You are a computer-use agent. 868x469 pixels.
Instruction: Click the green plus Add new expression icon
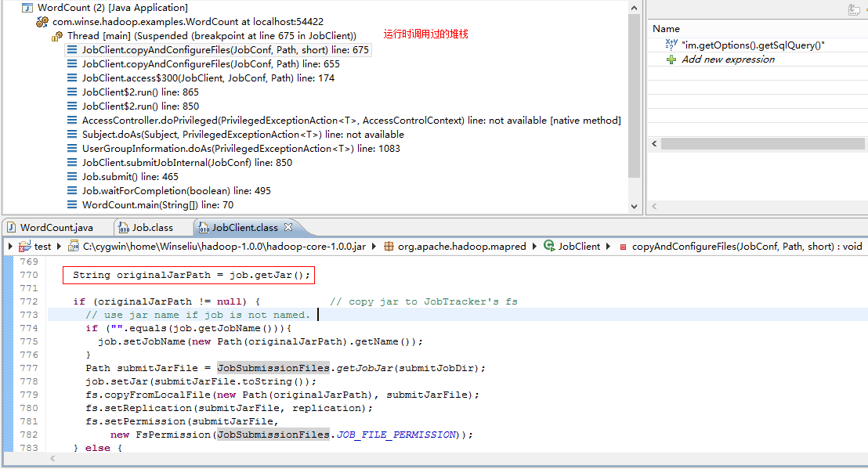point(671,60)
